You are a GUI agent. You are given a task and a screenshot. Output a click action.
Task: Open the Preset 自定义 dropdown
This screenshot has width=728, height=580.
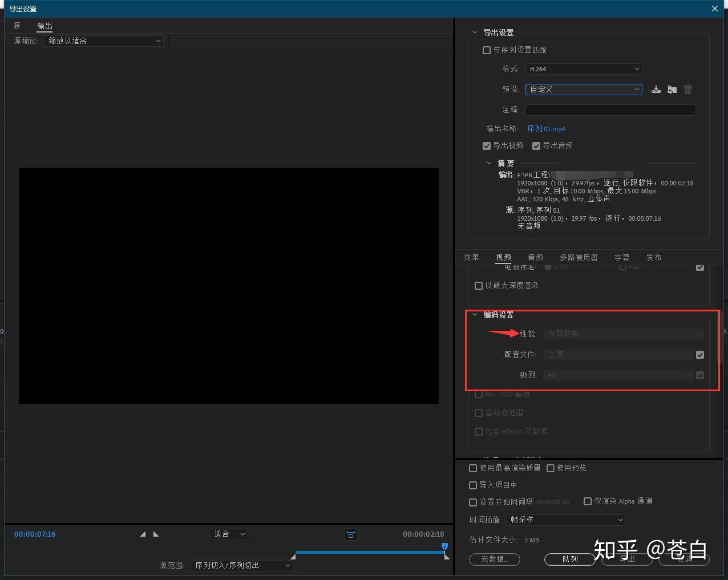click(584, 90)
